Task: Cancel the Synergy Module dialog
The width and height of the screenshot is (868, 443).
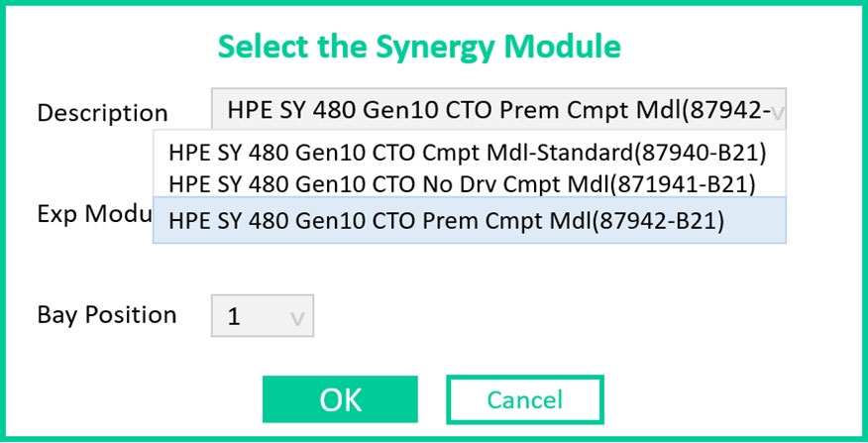Action: pyautogui.click(x=524, y=399)
